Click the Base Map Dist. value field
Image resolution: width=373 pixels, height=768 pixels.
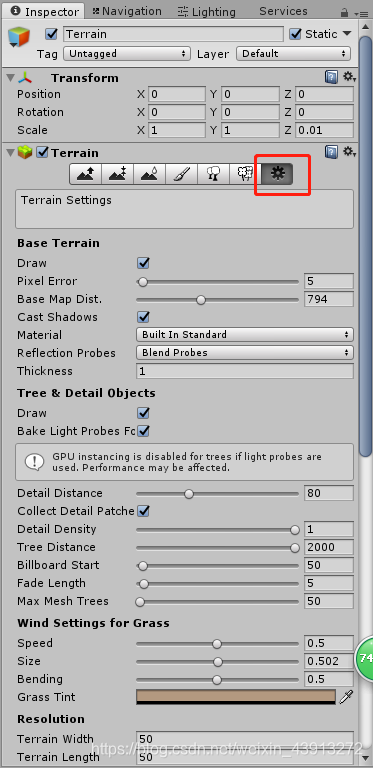point(328,299)
